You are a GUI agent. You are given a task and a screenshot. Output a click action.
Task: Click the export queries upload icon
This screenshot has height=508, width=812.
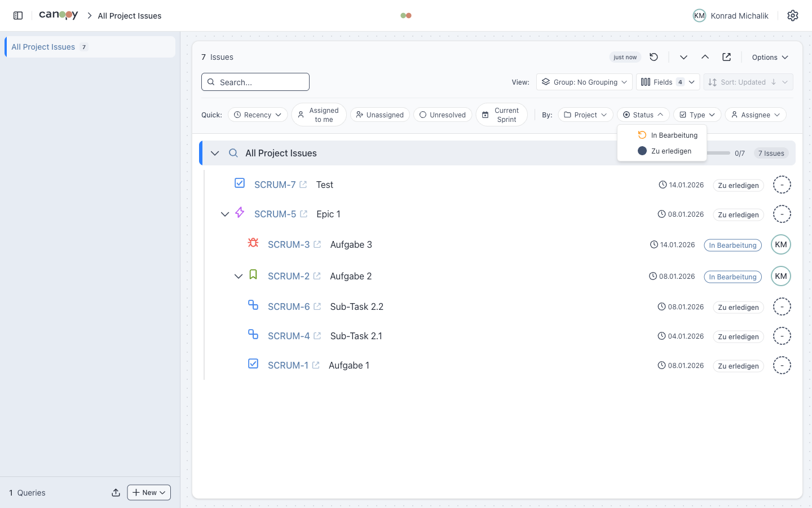pos(116,493)
